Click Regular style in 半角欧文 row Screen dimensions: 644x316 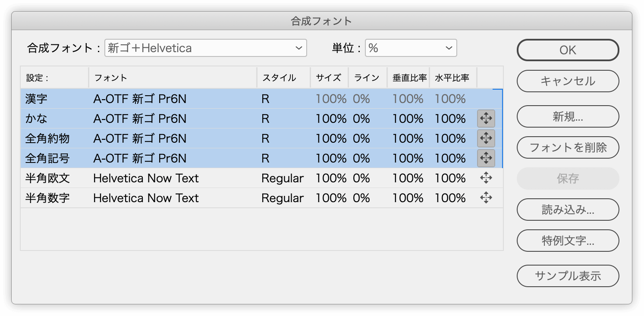[283, 178]
